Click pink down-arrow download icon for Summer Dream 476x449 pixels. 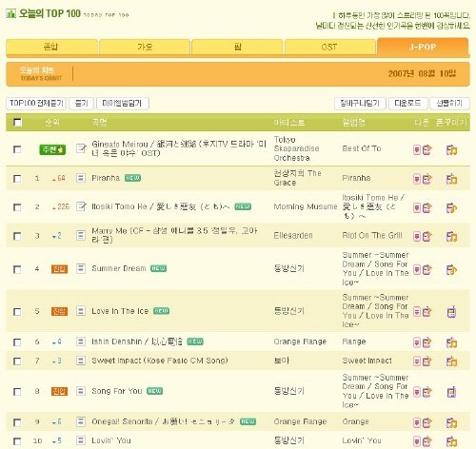coord(417,270)
